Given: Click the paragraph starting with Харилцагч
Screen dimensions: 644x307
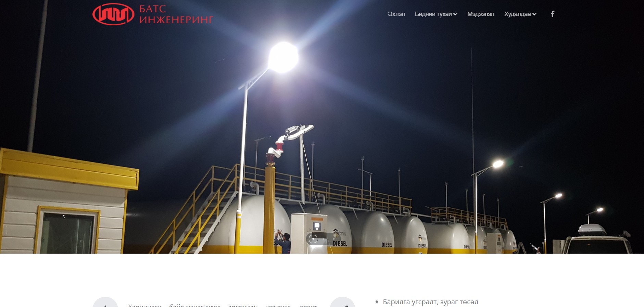Looking at the screenshot, I should click(223, 305).
